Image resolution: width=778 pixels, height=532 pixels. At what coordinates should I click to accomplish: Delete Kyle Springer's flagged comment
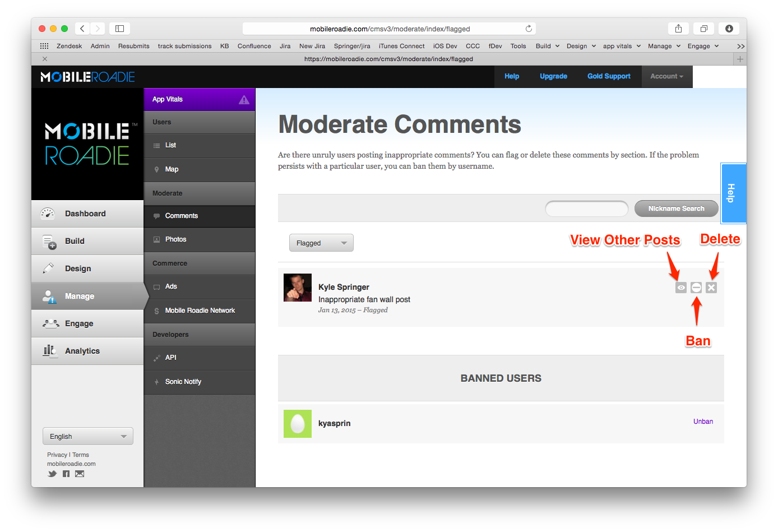tap(711, 288)
